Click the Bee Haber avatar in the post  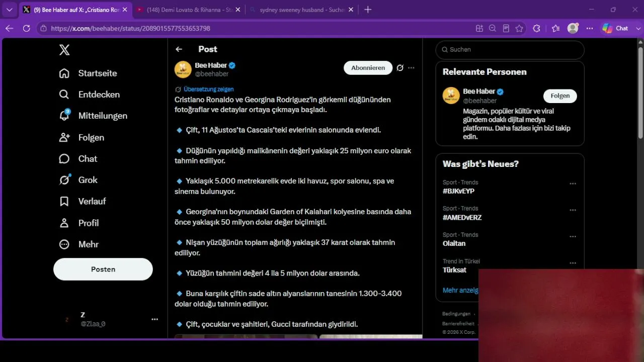(x=183, y=69)
